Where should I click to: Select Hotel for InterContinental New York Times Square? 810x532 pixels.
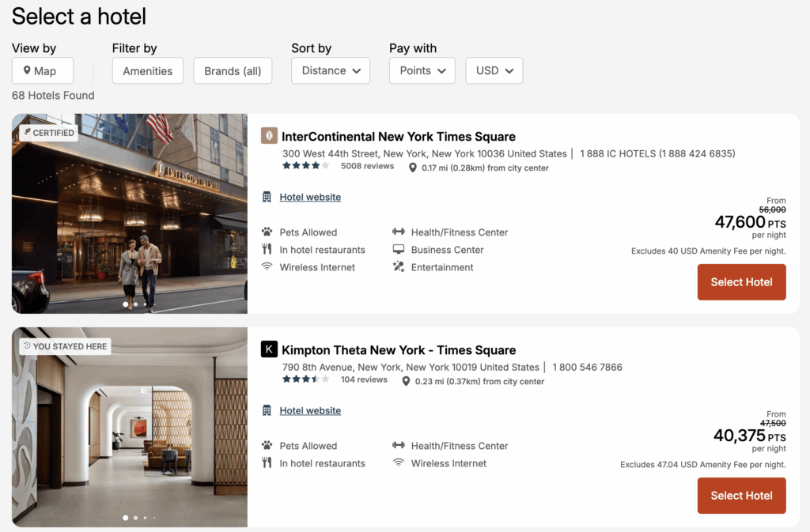pos(741,281)
